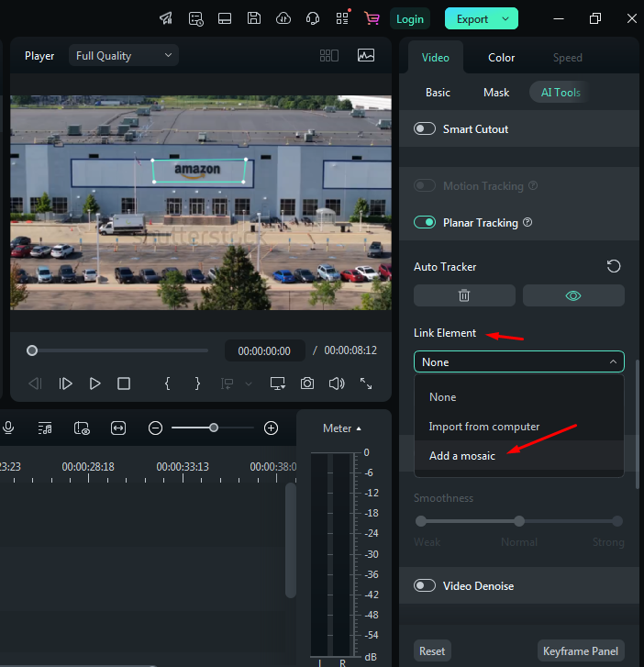The height and width of the screenshot is (667, 644).
Task: Click the Reset button
Action: click(432, 650)
